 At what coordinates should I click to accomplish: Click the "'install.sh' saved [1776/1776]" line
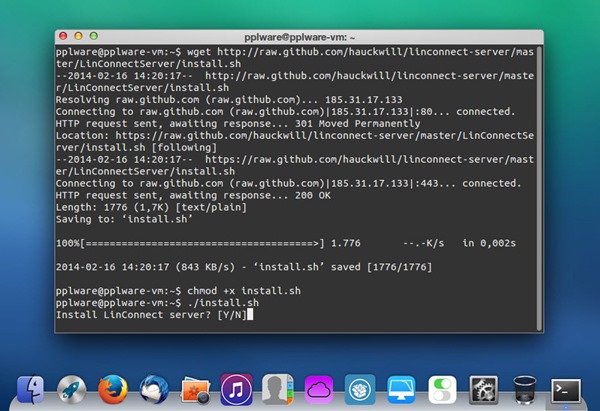point(343,267)
